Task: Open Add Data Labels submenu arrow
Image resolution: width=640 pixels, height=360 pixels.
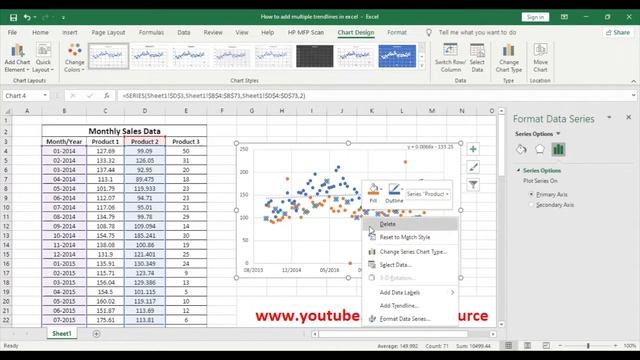Action: pos(453,292)
